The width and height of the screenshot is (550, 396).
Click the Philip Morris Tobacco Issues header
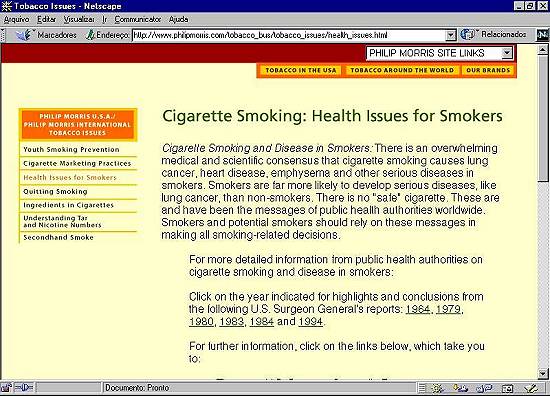point(78,125)
